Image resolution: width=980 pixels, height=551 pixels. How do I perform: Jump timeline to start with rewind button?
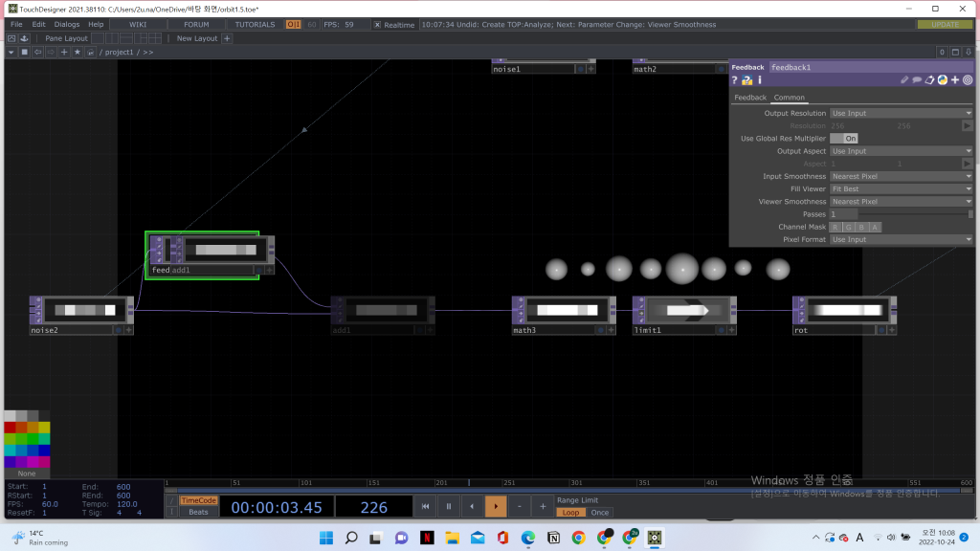click(x=425, y=506)
